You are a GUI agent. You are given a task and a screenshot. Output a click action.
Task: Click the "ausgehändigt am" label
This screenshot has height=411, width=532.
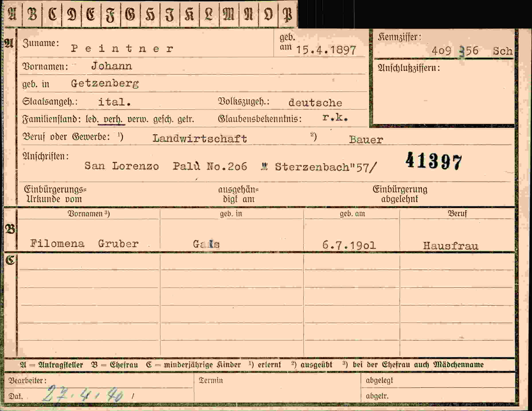(239, 194)
